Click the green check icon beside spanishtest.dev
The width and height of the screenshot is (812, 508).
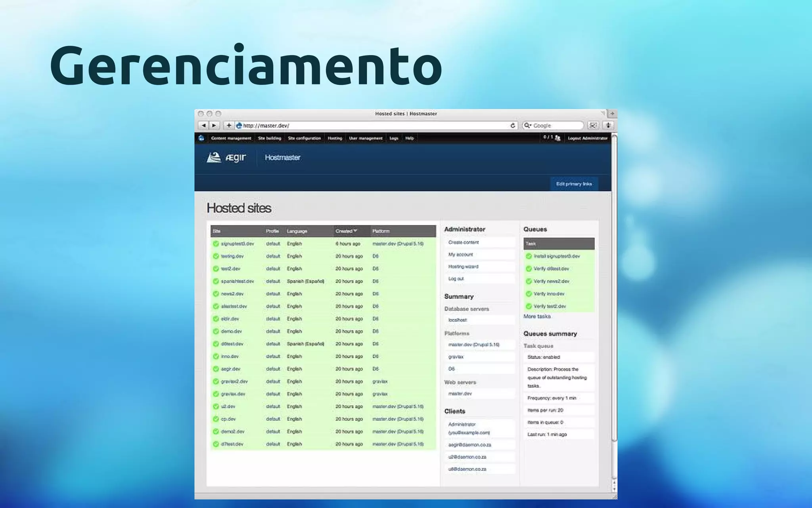pyautogui.click(x=216, y=281)
